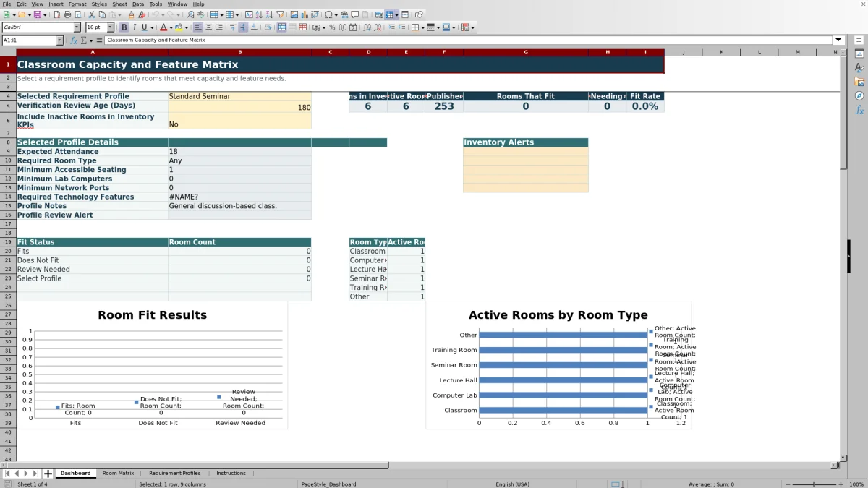Click the Copy icon
This screenshot has width=868, height=488.
[x=102, y=14]
